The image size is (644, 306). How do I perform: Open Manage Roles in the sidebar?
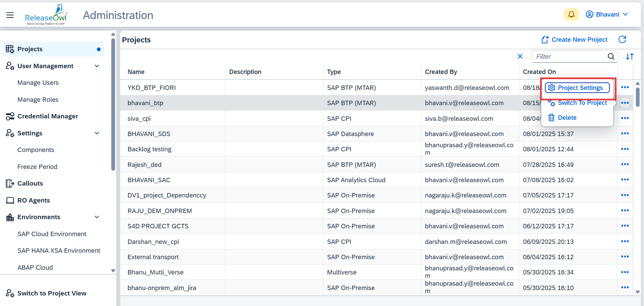(x=38, y=100)
